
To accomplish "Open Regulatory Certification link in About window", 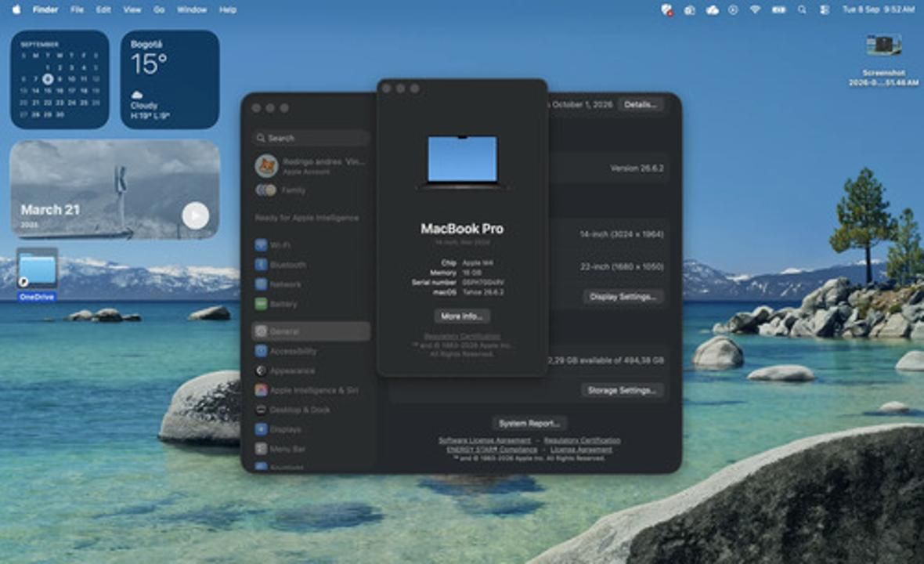I will tap(462, 336).
